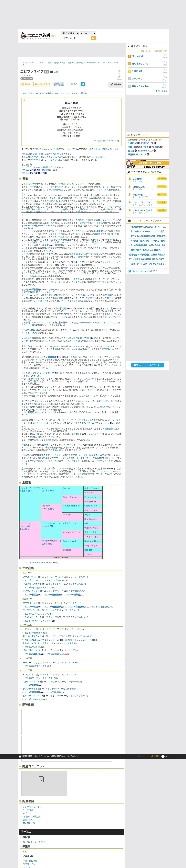Jump to the 掲示板 section tab
This screenshot has width=186, height=868.
point(84,93)
